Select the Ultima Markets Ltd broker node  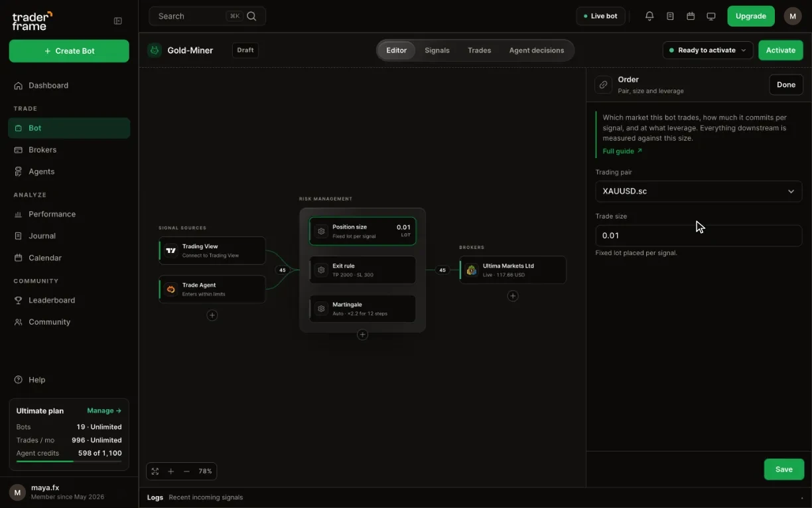coord(513,270)
